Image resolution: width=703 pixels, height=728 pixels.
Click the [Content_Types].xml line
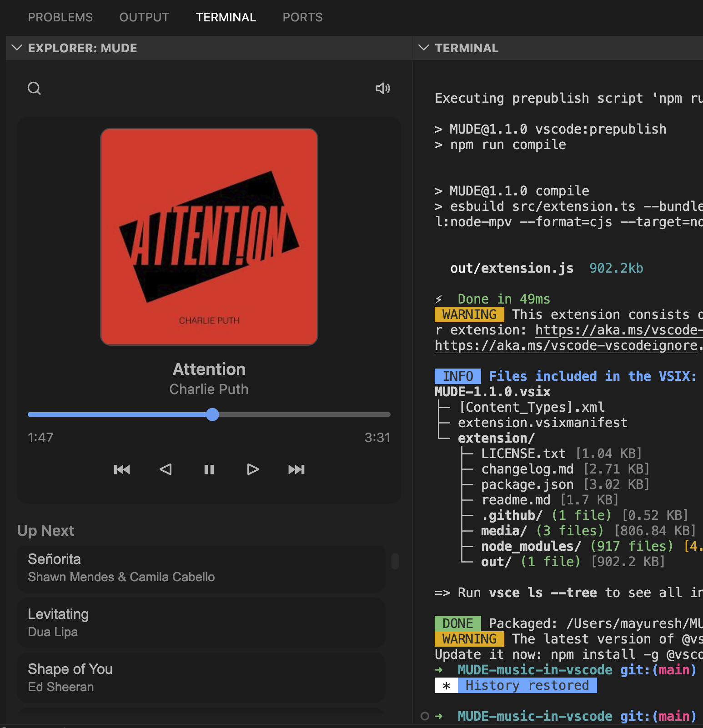(531, 407)
